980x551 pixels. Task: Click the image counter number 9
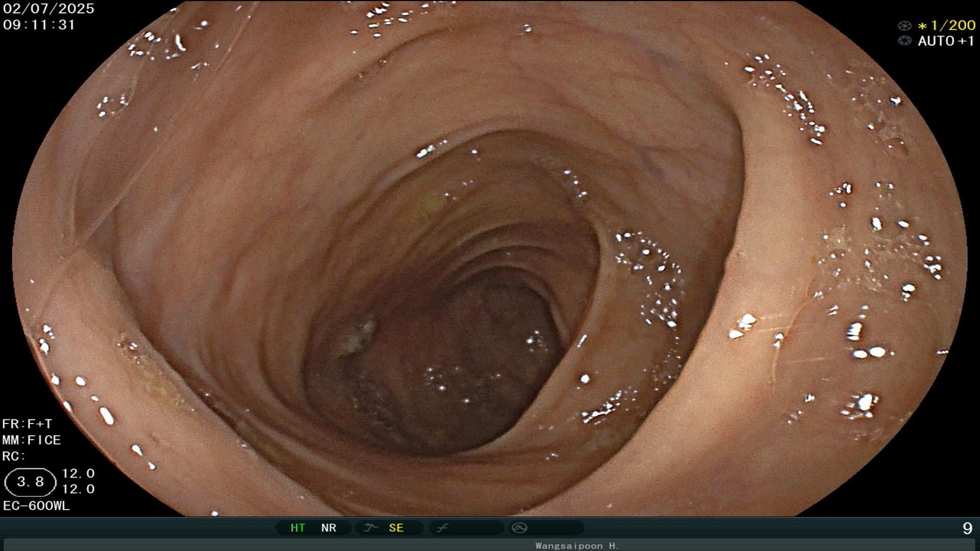tap(967, 529)
